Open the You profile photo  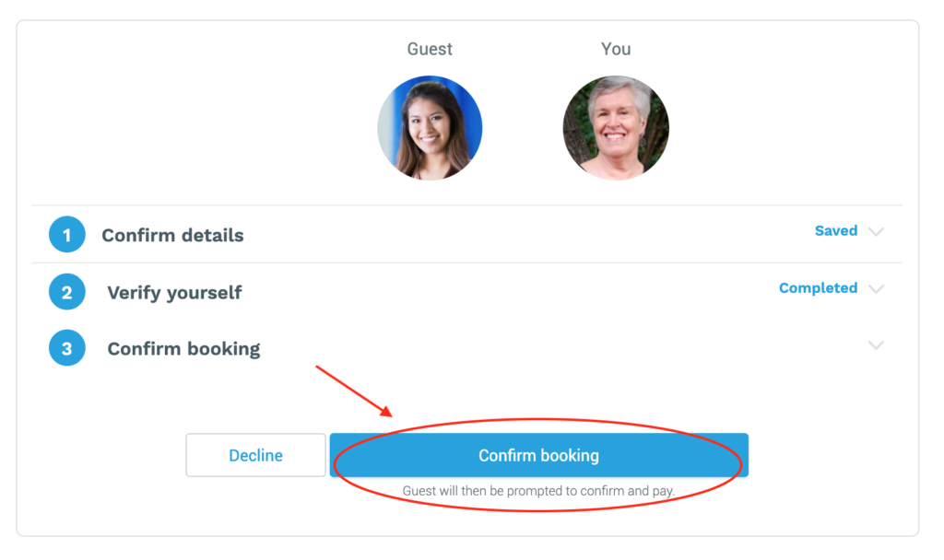616,127
